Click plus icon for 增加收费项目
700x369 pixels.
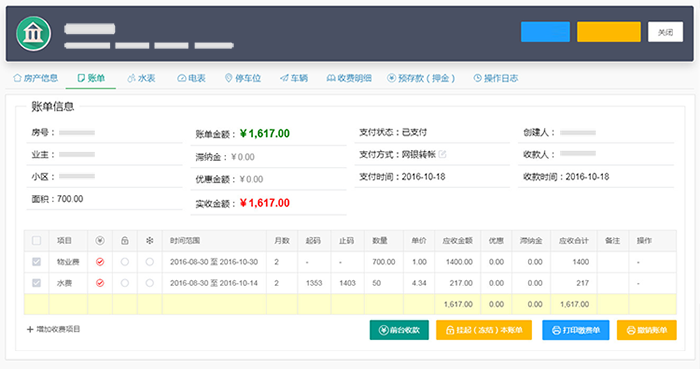[30, 329]
